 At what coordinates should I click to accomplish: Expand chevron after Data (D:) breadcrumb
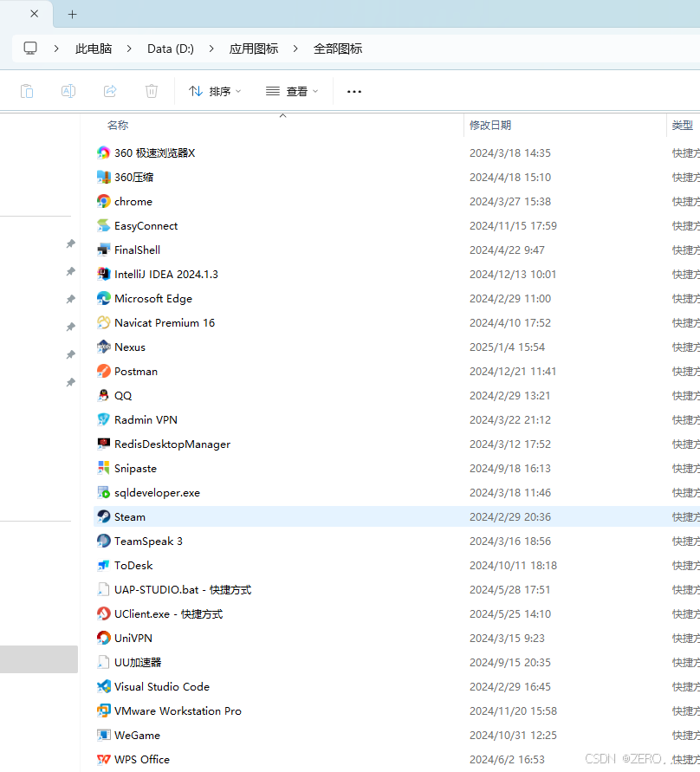pos(211,49)
